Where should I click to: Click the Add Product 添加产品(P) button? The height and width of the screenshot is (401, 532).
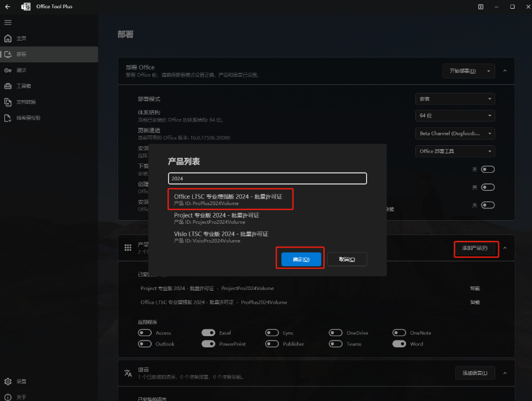click(x=475, y=248)
